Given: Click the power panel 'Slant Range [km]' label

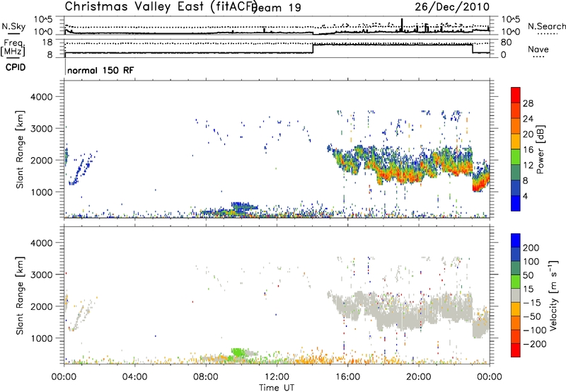Looking at the screenshot, I should (20, 149).
